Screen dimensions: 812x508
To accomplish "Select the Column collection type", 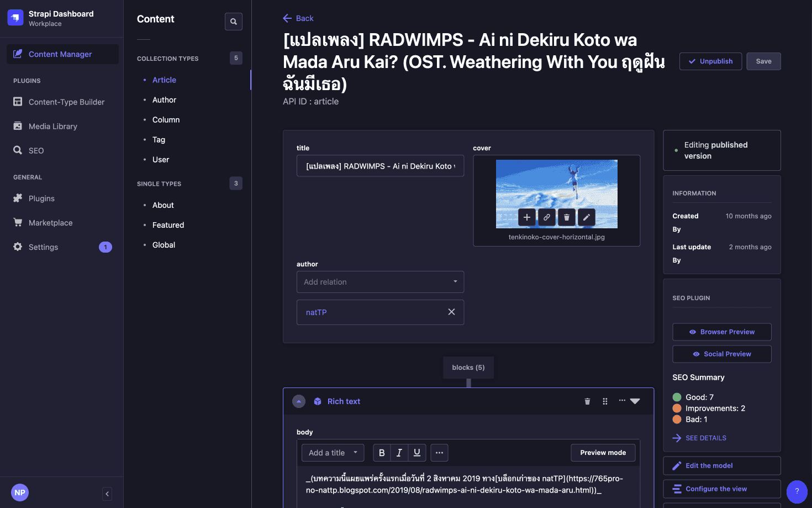I will tap(166, 120).
